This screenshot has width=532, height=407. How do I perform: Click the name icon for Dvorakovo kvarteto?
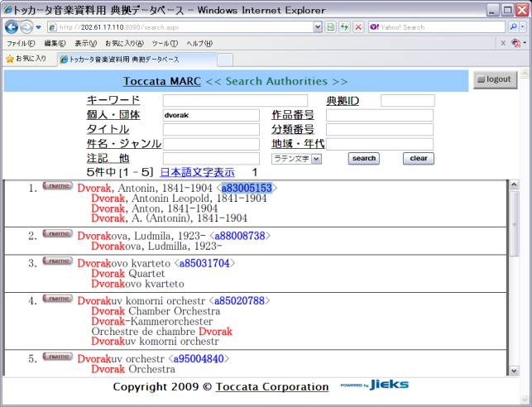(57, 261)
